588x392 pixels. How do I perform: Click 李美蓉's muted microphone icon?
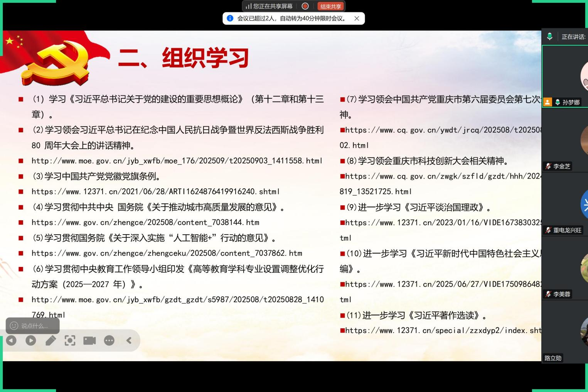coord(548,294)
